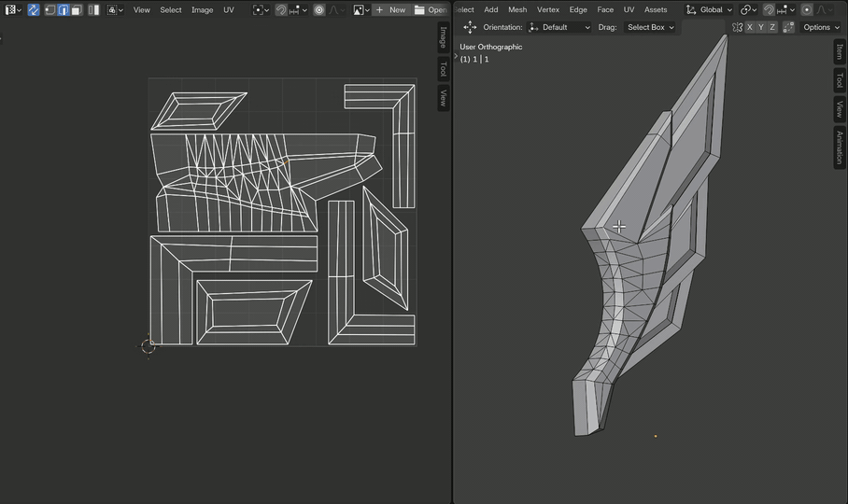Image resolution: width=848 pixels, height=504 pixels.
Task: Open the Tool sidebar tab in UV editor
Action: pyautogui.click(x=444, y=69)
